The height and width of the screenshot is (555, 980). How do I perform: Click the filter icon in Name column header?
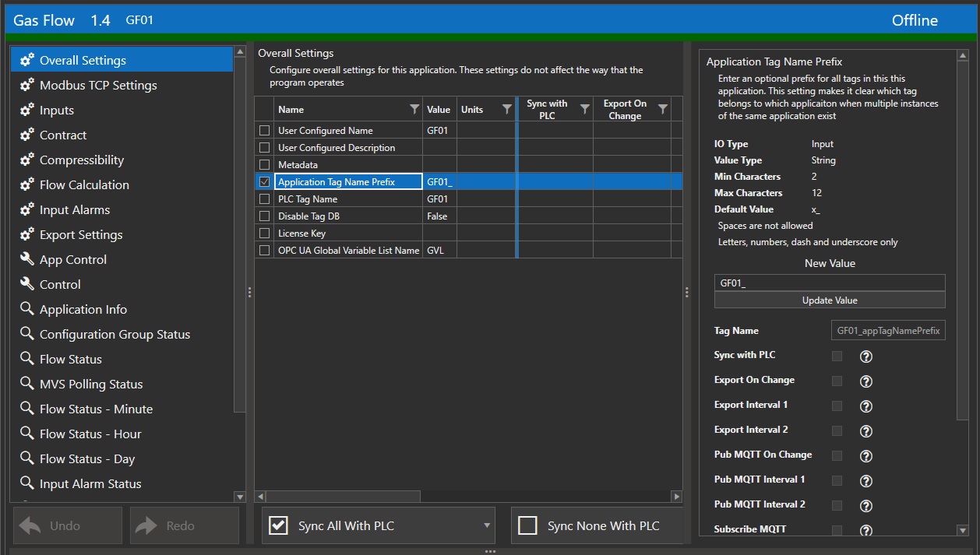[x=414, y=110]
